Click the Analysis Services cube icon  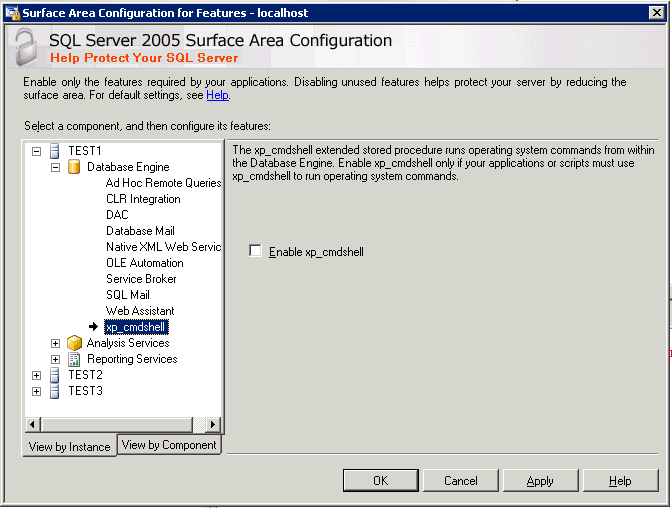(74, 343)
